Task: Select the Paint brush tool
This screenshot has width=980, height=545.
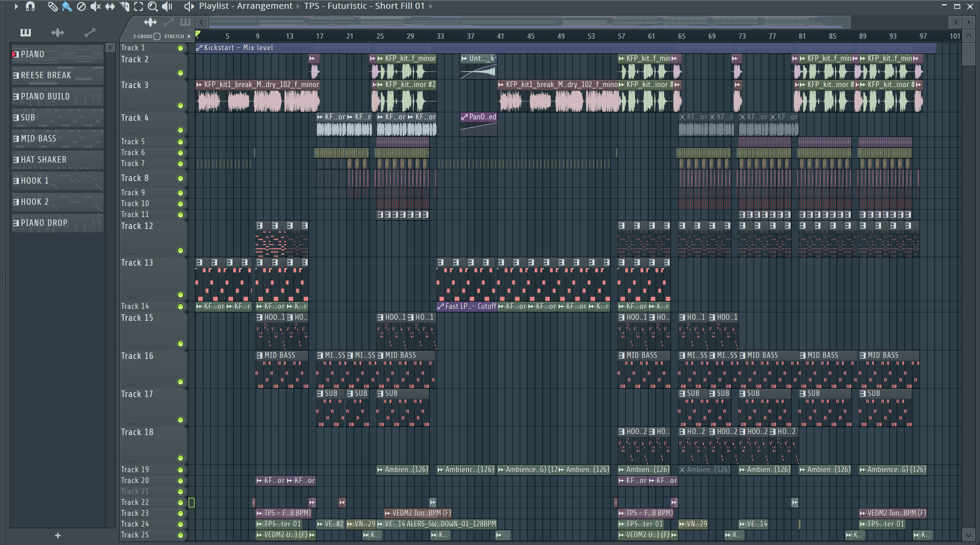Action: click(x=67, y=6)
